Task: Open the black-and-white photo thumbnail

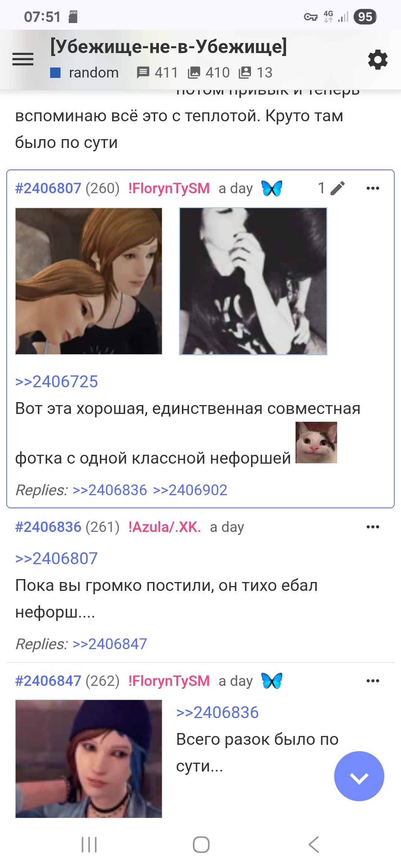Action: (x=253, y=281)
